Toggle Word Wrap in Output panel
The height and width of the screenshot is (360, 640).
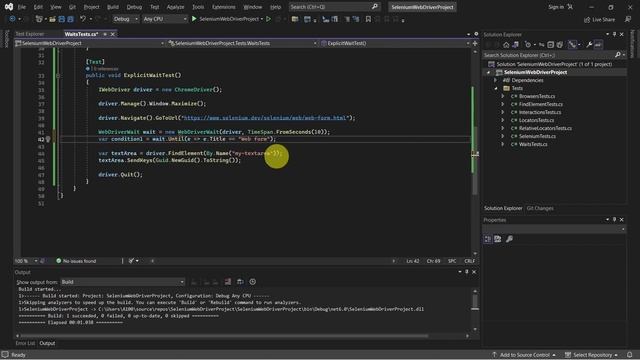point(240,282)
